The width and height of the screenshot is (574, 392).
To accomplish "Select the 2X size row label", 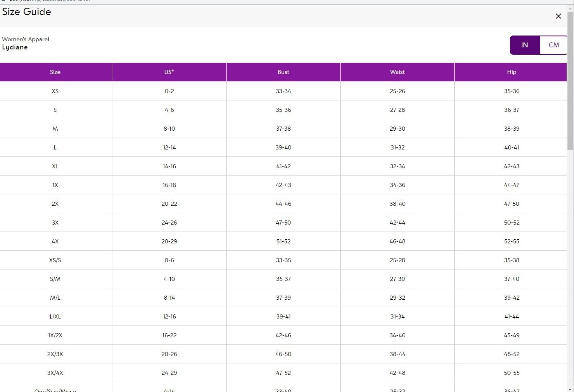I will pyautogui.click(x=55, y=204).
